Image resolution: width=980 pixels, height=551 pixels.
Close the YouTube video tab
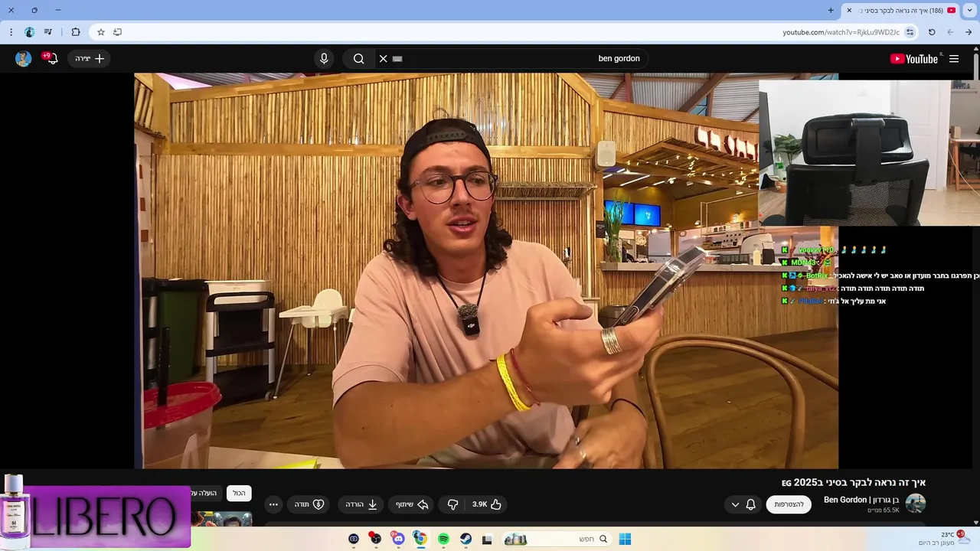[x=849, y=10]
